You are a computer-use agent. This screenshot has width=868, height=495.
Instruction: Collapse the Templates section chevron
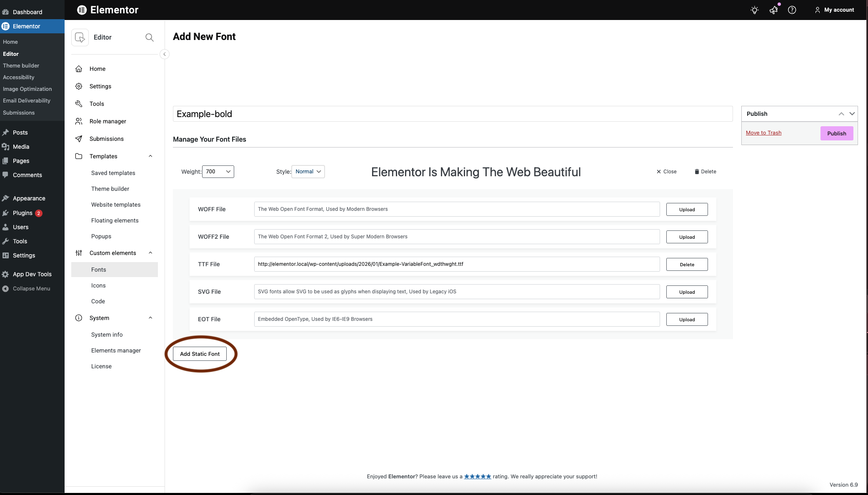click(x=150, y=156)
